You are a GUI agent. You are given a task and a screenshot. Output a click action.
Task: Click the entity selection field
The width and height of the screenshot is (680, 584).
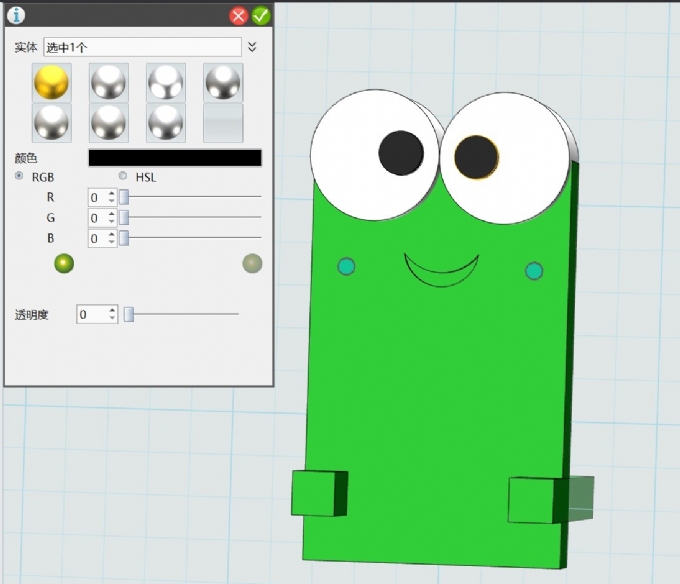pyautogui.click(x=142, y=47)
